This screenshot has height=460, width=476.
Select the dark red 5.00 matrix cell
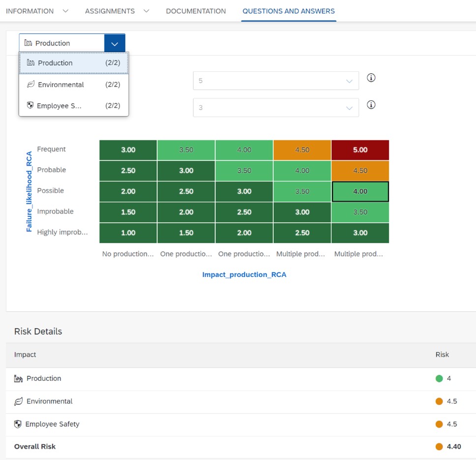[x=360, y=150]
